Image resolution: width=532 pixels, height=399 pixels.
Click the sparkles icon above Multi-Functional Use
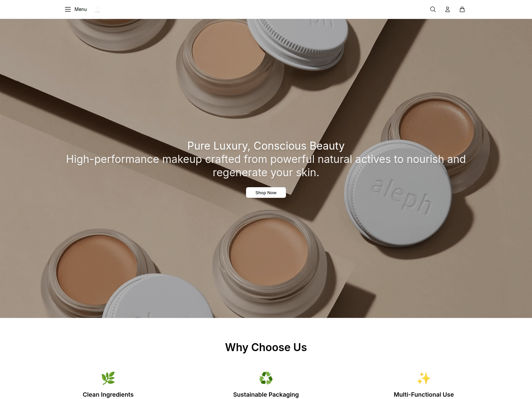pyautogui.click(x=424, y=378)
